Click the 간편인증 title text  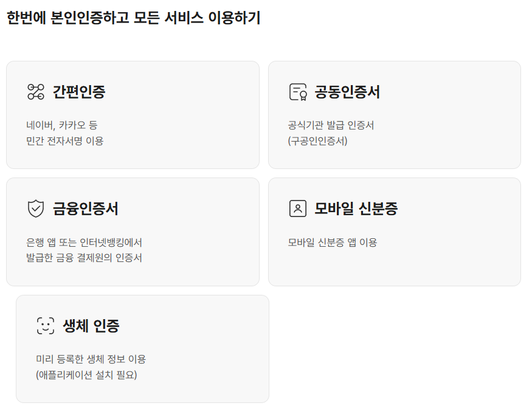pyautogui.click(x=80, y=91)
